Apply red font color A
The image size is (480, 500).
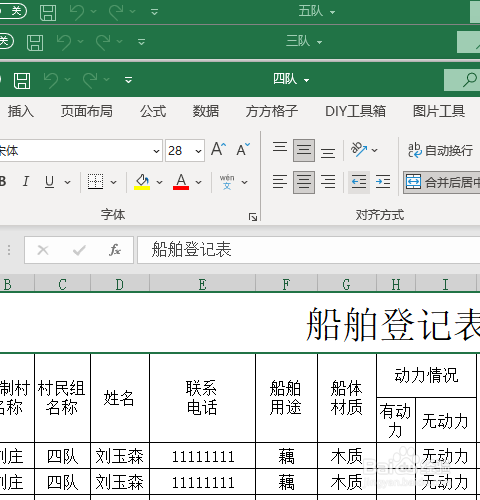[x=181, y=182]
